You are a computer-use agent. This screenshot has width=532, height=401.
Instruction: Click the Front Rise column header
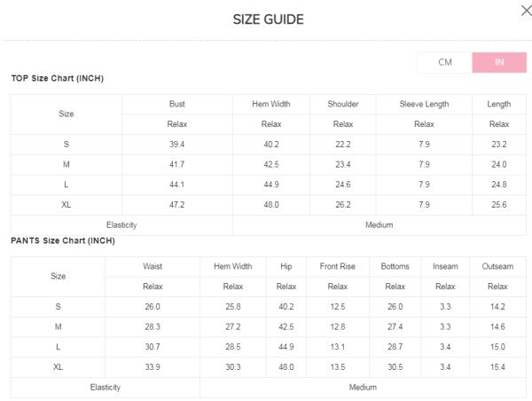(x=337, y=266)
